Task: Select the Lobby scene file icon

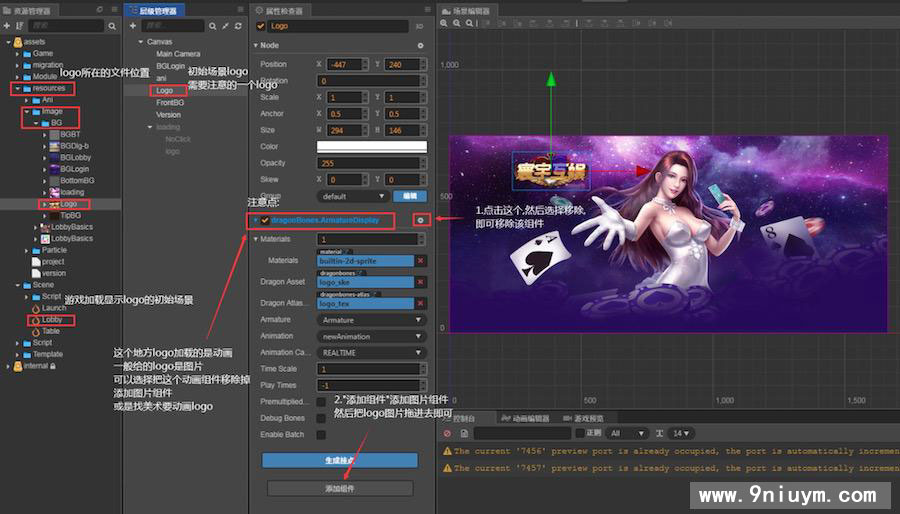Action: tap(36, 320)
